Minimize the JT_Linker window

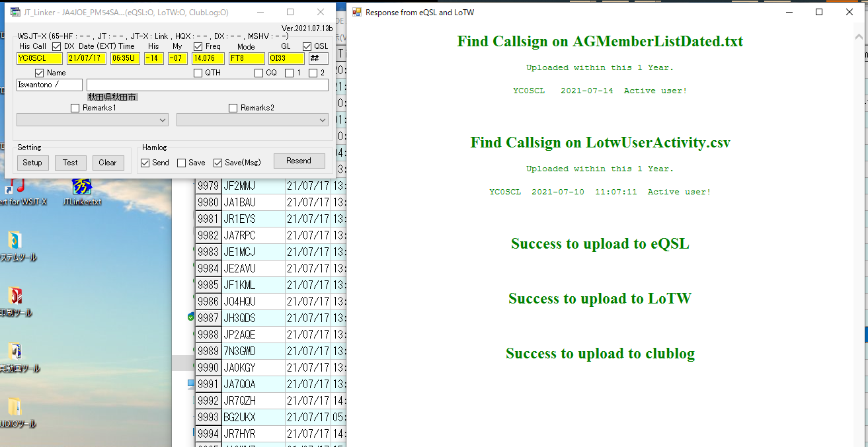[x=260, y=12]
